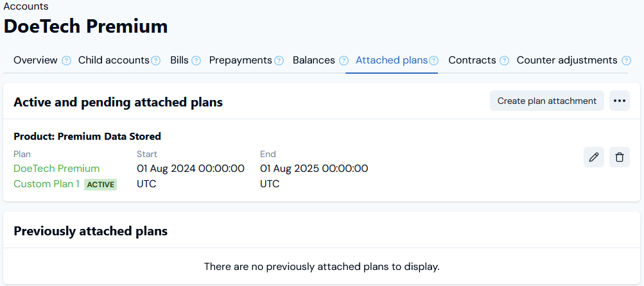Open the DoeTech Premium plan link

(57, 169)
